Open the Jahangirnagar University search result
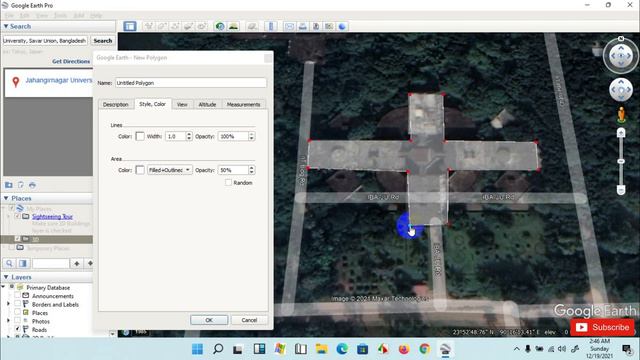Viewport: 640px width, 360px height. [49, 82]
